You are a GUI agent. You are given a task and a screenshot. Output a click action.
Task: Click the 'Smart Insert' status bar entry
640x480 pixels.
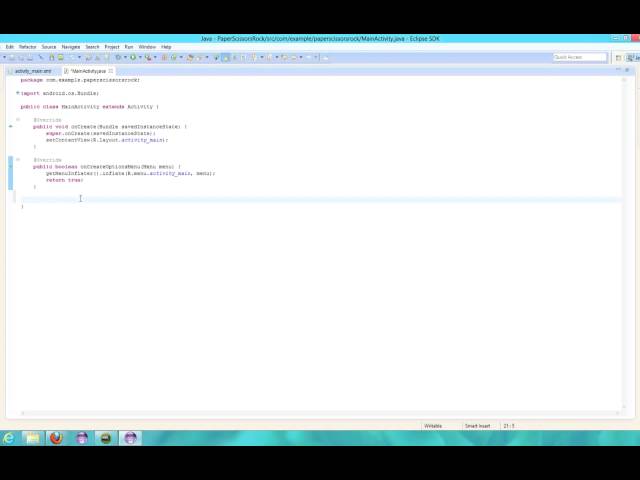(x=478, y=426)
